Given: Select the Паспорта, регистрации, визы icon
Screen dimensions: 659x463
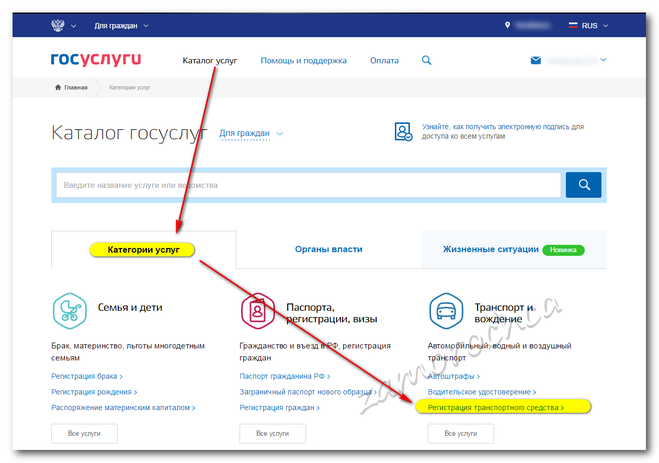Looking at the screenshot, I should coord(258,312).
